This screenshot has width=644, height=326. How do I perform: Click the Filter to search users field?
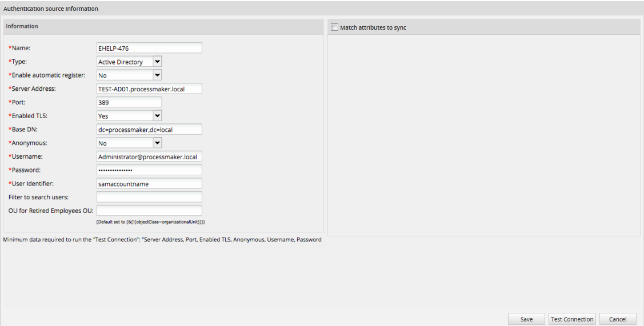[149, 197]
